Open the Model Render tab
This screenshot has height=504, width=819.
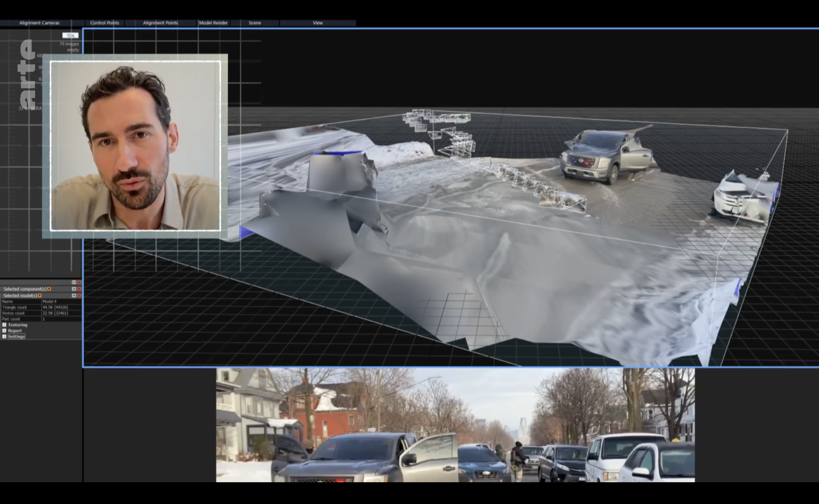coord(213,23)
